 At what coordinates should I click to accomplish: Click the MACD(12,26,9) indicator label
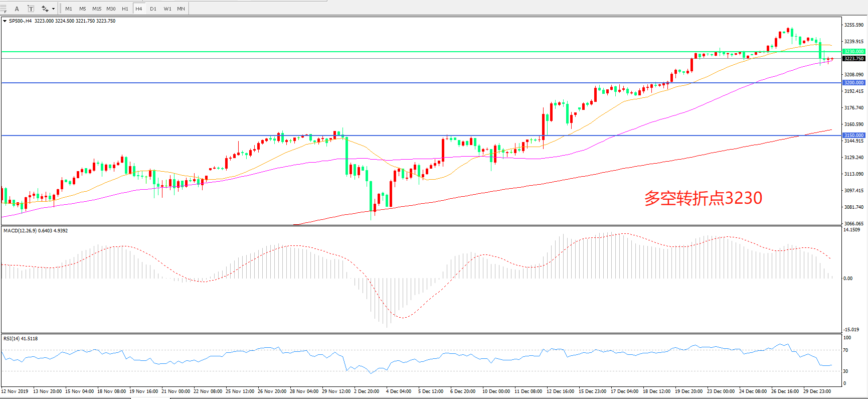click(x=20, y=231)
